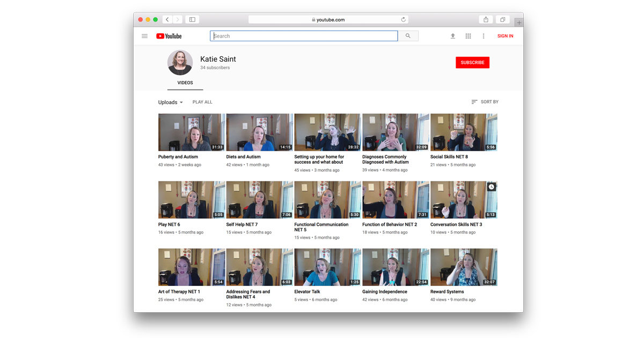Open Katie Saint channel avatar
Image resolution: width=644 pixels, height=338 pixels.
coord(180,63)
